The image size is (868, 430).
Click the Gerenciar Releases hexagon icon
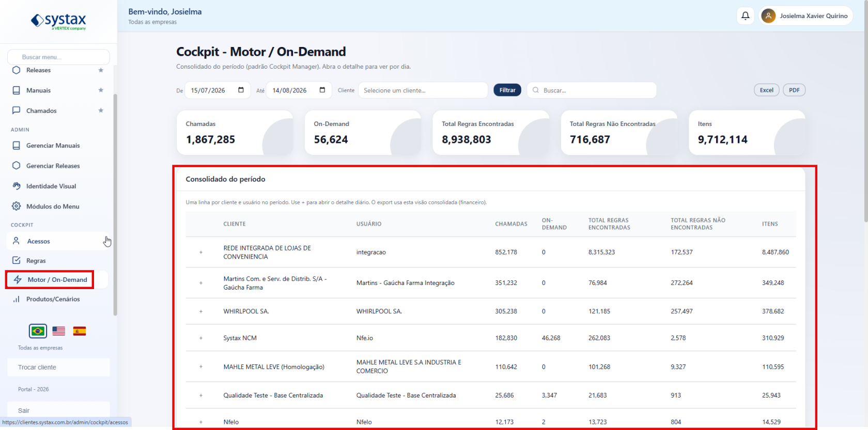[16, 166]
